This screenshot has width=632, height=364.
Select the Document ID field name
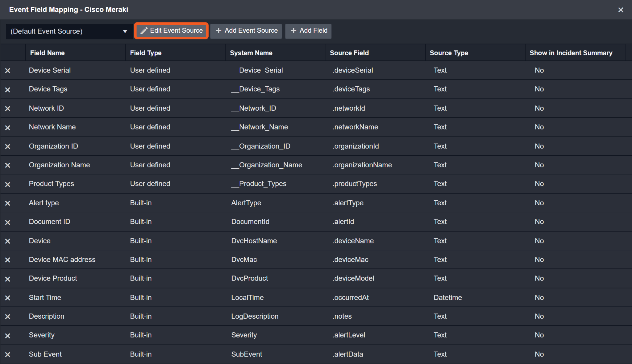coord(49,222)
